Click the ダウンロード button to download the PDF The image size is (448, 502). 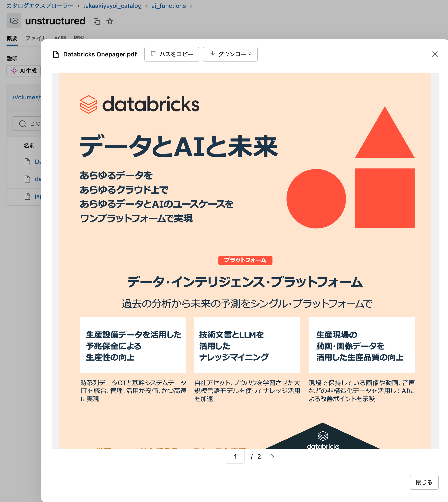pos(230,54)
